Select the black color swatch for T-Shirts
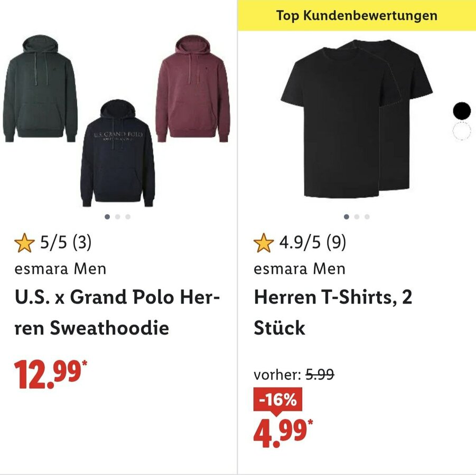 pyautogui.click(x=462, y=111)
